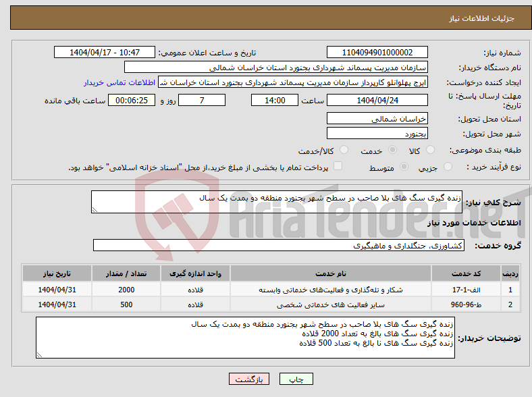Viewport: 532px width, 397px height.
Task: Click service code ط-96-960 cell
Action: 467,305
